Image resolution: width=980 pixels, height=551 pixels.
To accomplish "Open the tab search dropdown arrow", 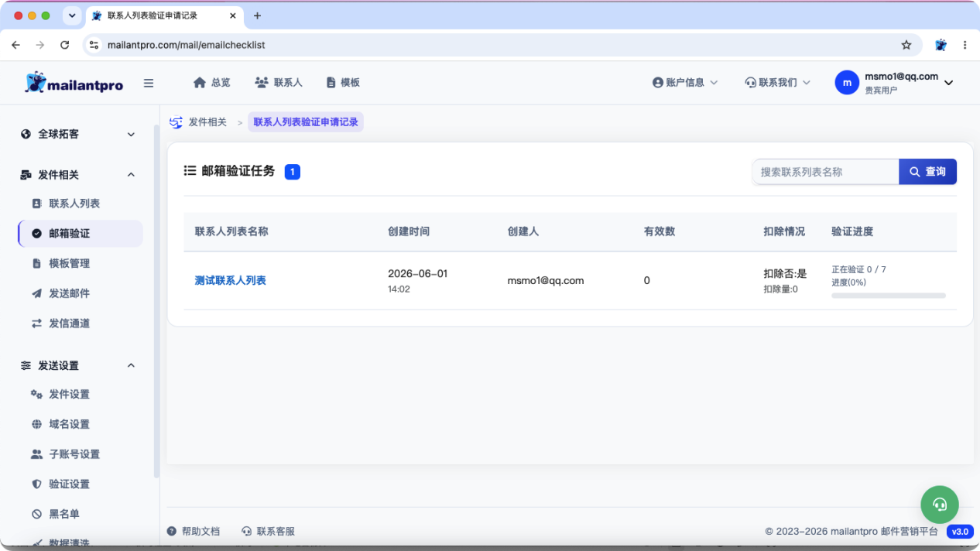I will click(x=72, y=15).
